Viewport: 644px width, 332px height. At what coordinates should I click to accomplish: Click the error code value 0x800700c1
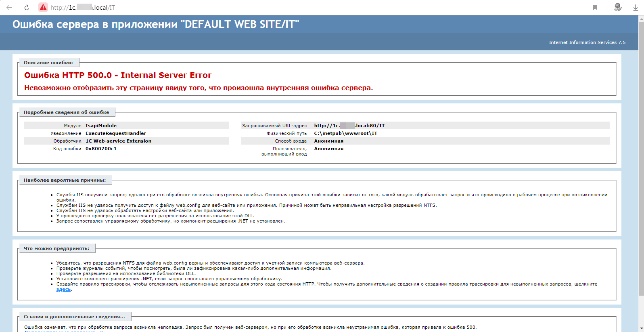[101, 149]
